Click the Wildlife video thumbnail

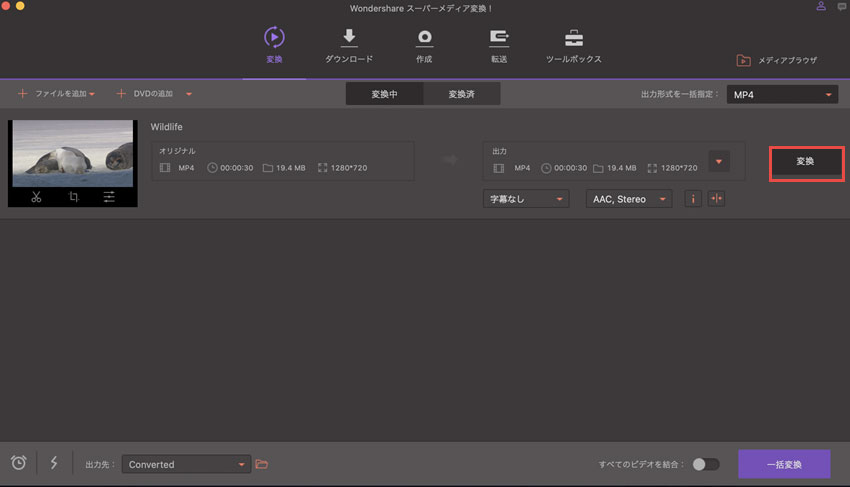(x=73, y=153)
